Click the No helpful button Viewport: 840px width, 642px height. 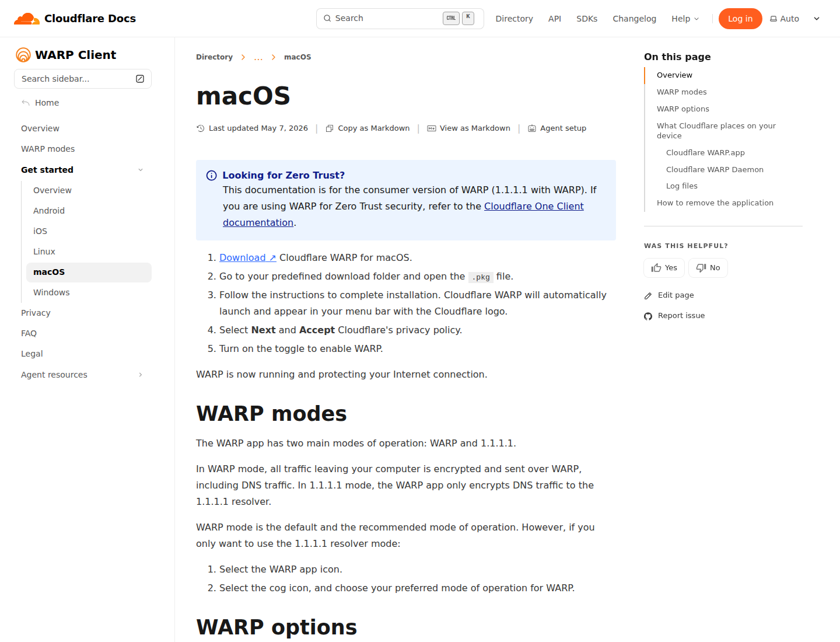[x=708, y=268]
